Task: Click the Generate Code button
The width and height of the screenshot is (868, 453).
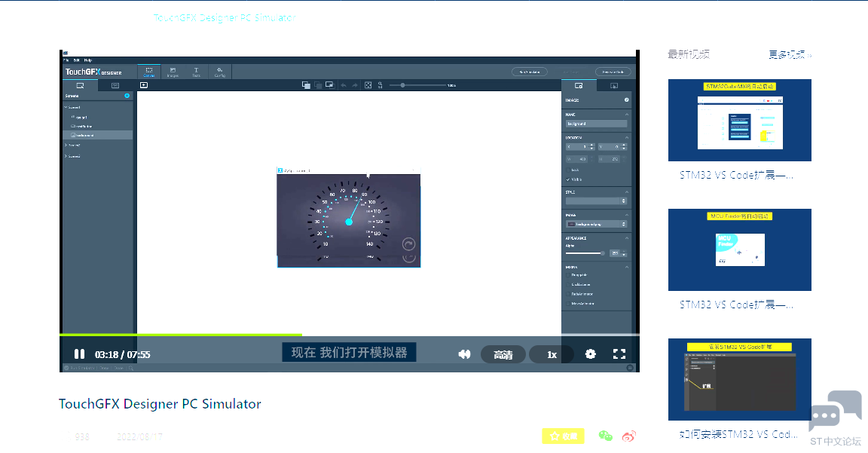Action: click(x=613, y=72)
